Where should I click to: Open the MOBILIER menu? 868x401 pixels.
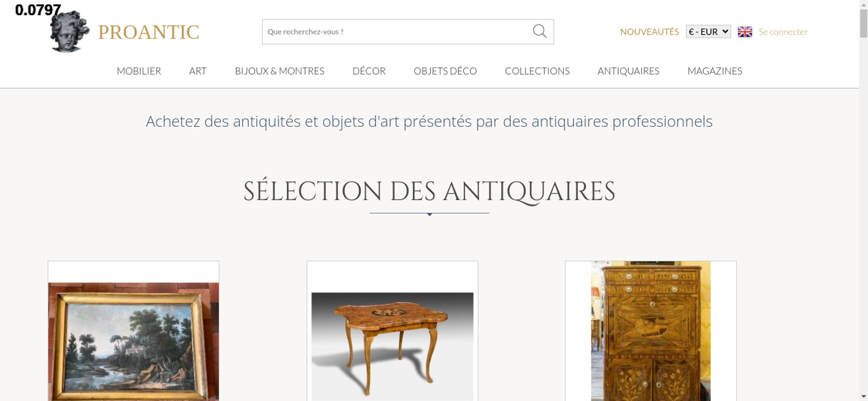139,71
